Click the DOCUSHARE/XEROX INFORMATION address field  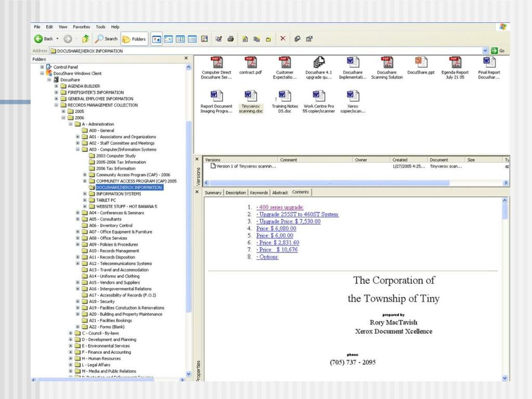(x=266, y=51)
